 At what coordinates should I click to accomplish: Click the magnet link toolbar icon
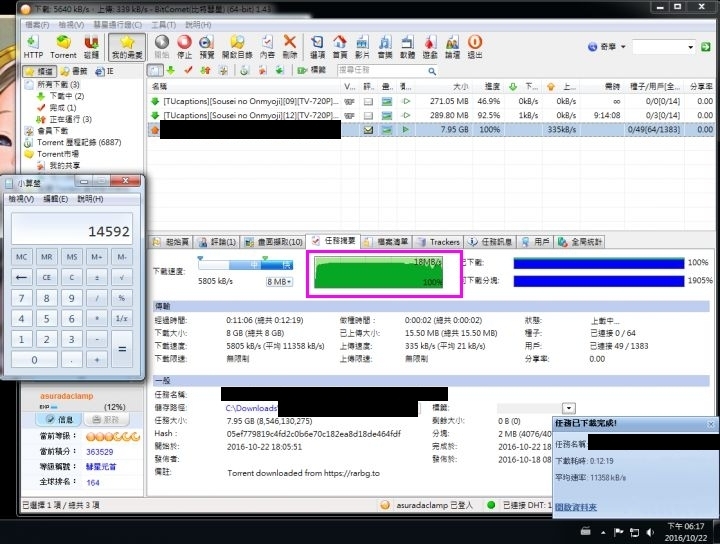click(x=91, y=47)
